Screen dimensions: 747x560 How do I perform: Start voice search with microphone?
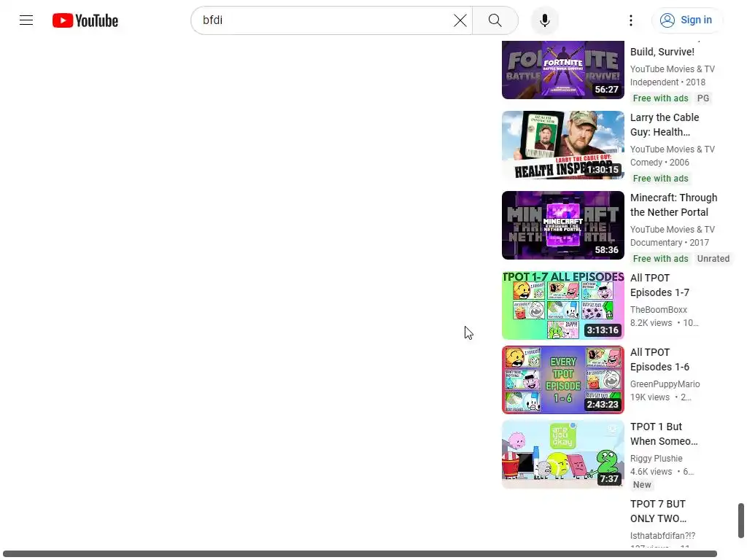pos(544,20)
